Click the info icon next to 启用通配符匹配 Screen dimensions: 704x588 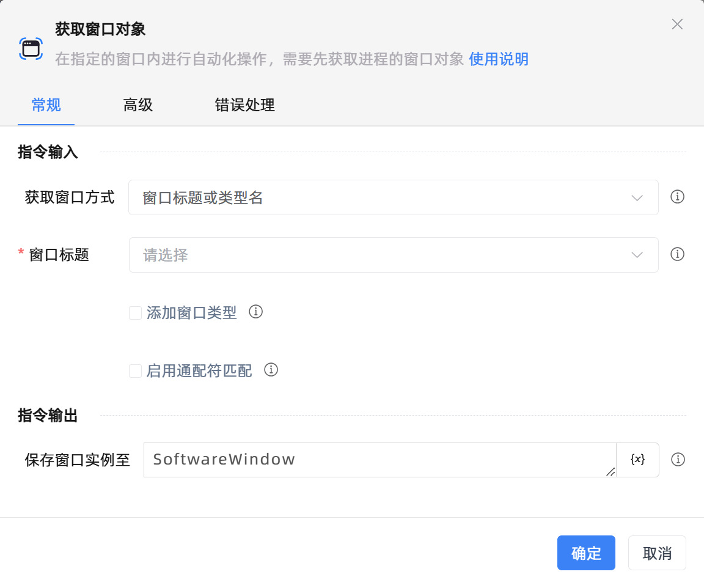click(271, 370)
